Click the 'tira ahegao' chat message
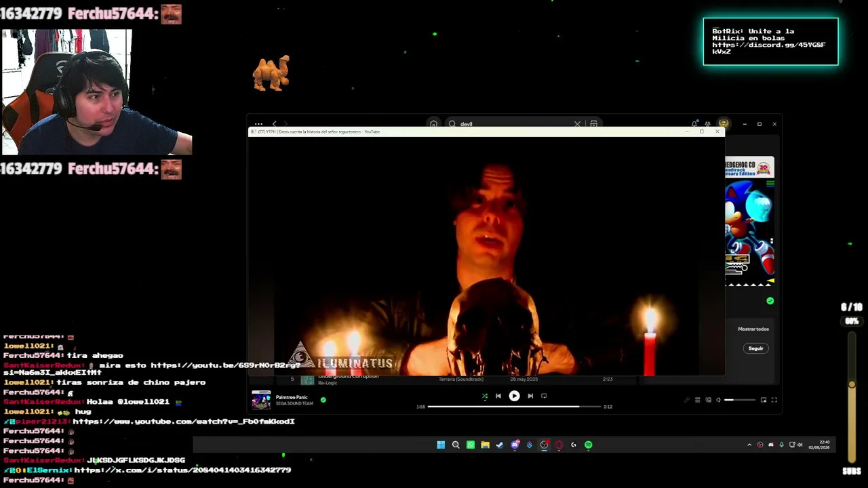868x488 pixels. (x=94, y=356)
